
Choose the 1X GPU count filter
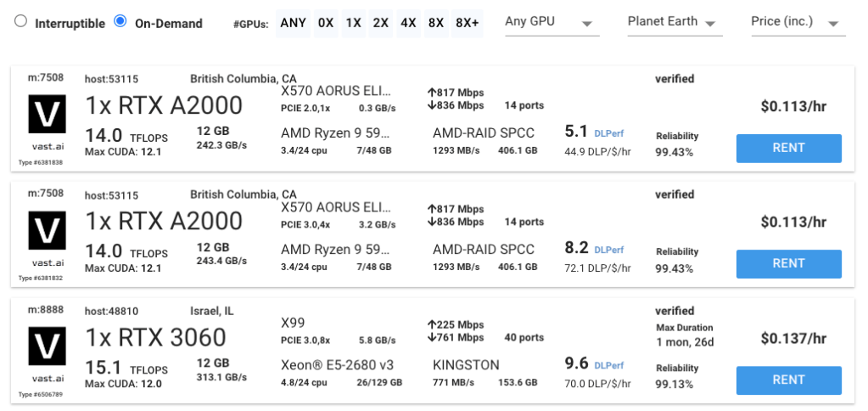click(x=353, y=23)
